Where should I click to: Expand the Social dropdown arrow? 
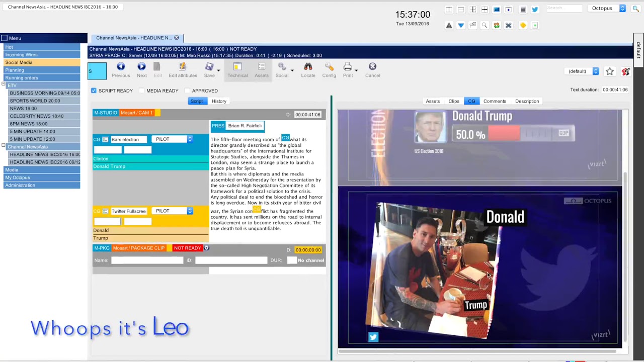292,70
